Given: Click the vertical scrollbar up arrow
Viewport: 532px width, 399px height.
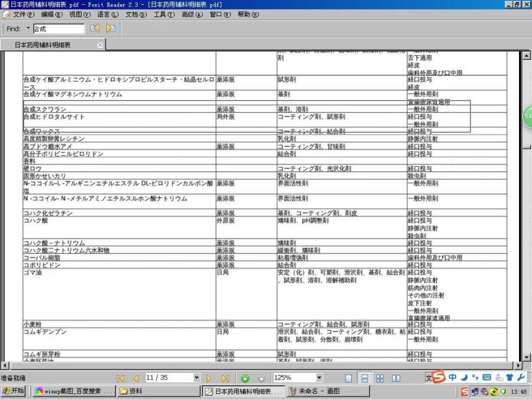Looking at the screenshot, I should [526, 56].
